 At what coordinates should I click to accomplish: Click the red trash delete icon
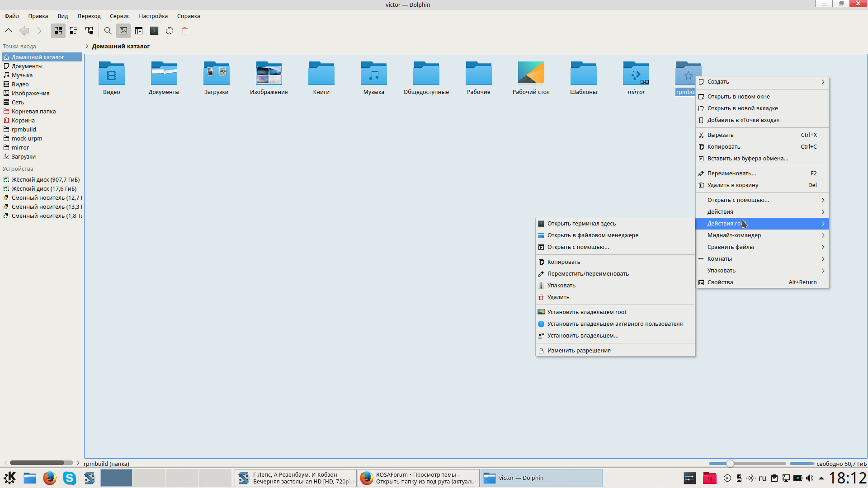[x=185, y=31]
